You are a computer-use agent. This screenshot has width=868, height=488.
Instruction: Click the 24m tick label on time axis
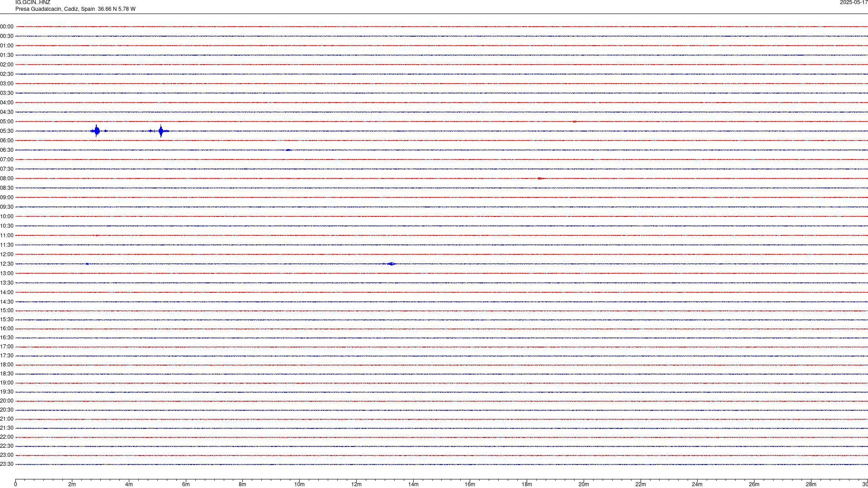(697, 484)
